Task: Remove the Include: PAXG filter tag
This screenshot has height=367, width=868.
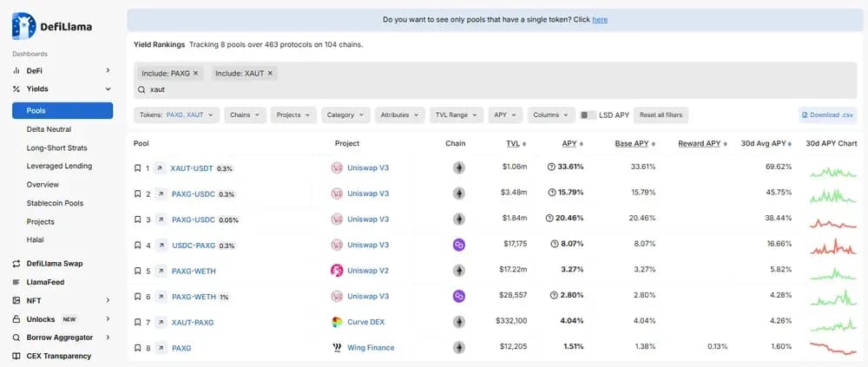Action: [195, 74]
